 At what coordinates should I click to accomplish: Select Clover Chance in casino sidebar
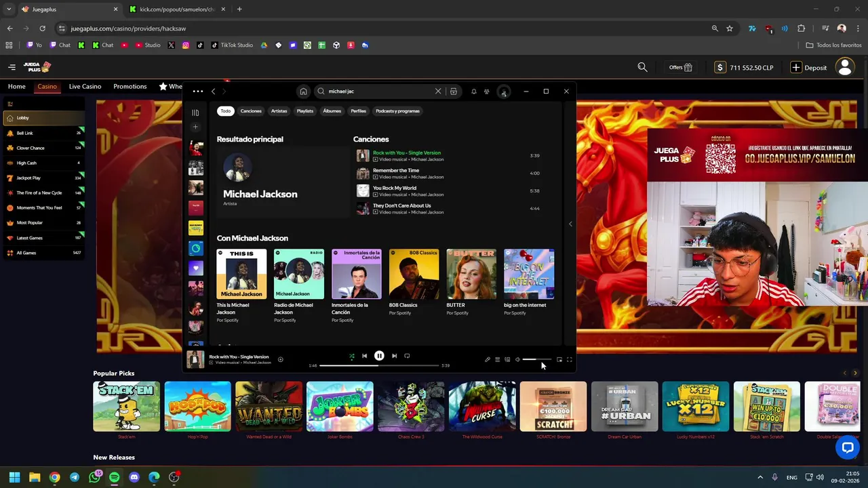[43, 148]
